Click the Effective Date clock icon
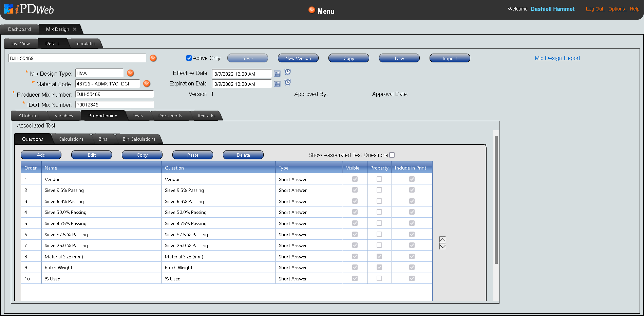644x316 pixels. 288,72
